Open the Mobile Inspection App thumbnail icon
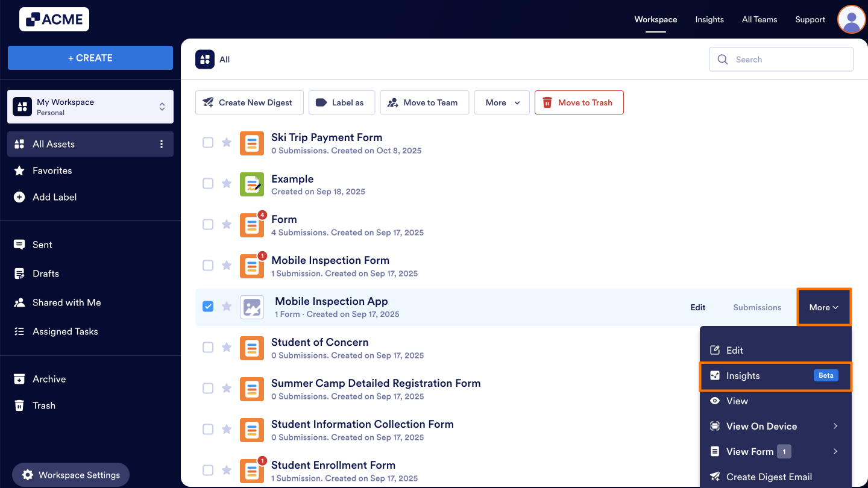 coord(251,307)
